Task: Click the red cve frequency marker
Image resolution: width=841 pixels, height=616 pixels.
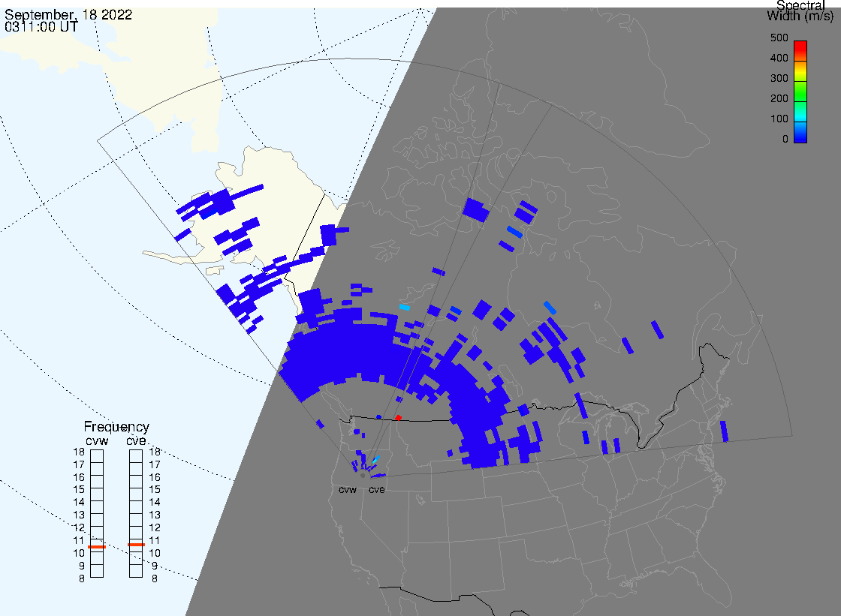Action: tap(136, 545)
